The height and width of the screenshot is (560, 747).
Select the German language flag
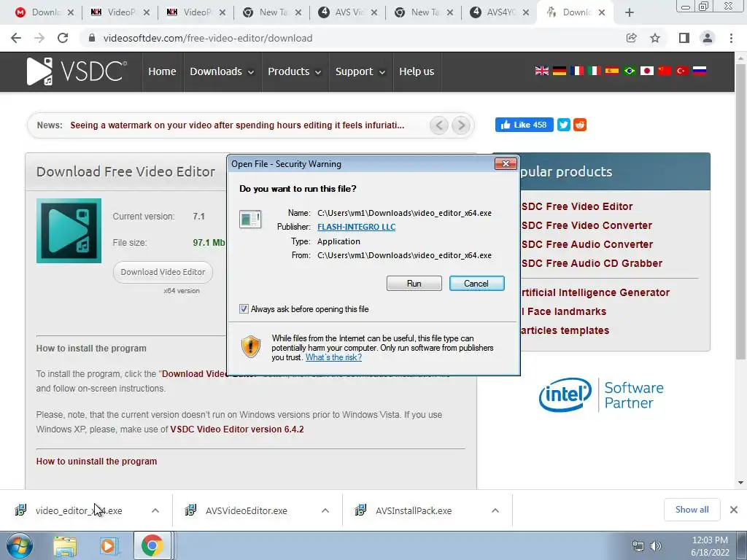coord(560,71)
